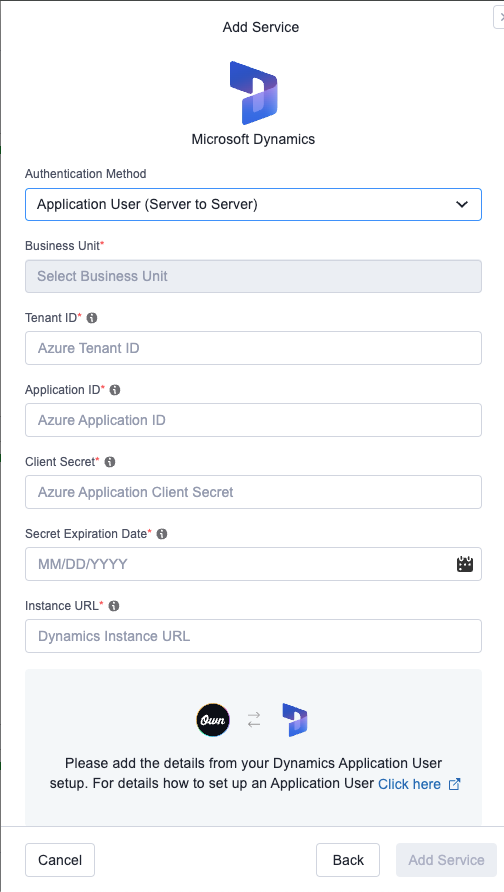Click the Own logo in the info panel
Image resolution: width=504 pixels, height=892 pixels.
[213, 720]
